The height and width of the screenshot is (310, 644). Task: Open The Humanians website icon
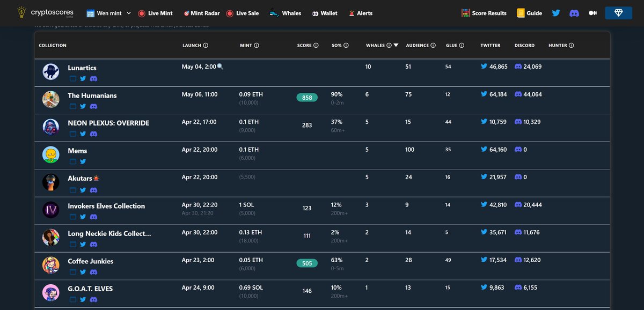73,106
